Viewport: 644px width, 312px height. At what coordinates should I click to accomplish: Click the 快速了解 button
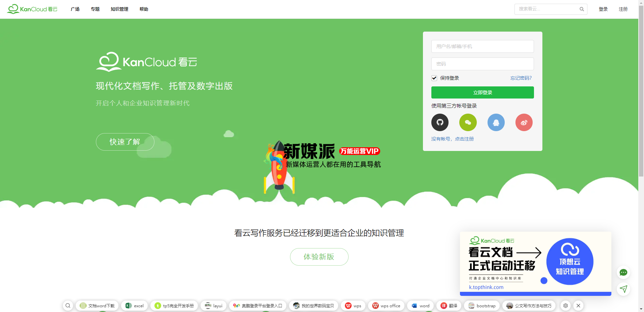[x=125, y=142]
